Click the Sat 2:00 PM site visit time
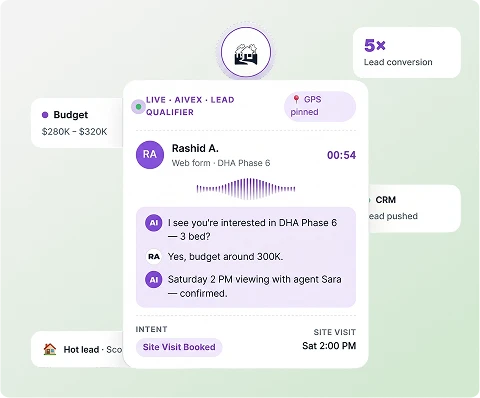This screenshot has height=398, width=480. (329, 346)
